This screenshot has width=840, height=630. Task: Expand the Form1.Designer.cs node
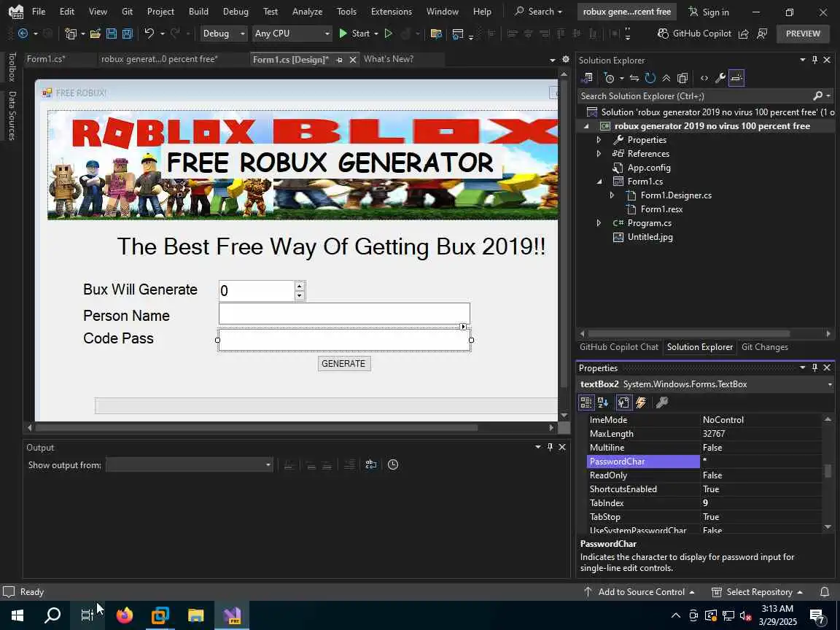(612, 195)
